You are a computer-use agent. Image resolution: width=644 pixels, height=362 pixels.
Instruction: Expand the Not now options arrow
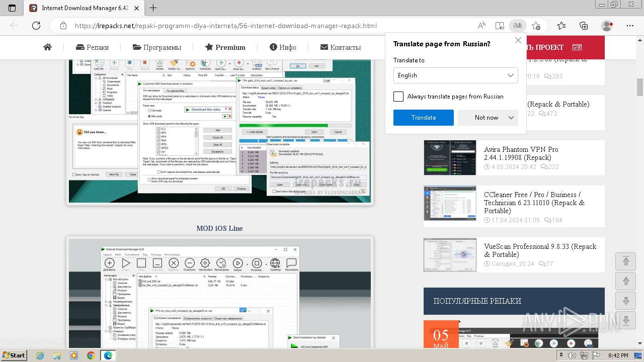[x=511, y=118]
